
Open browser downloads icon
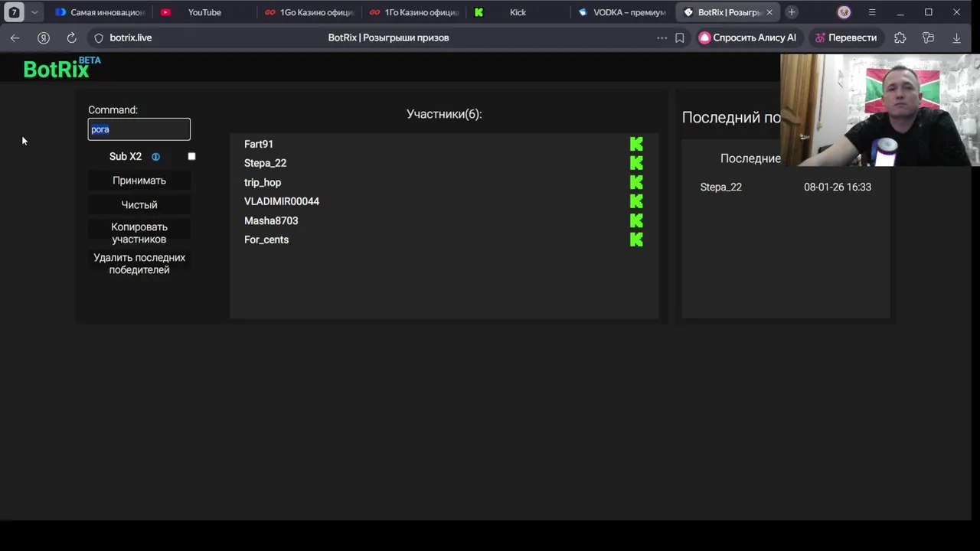[956, 37]
